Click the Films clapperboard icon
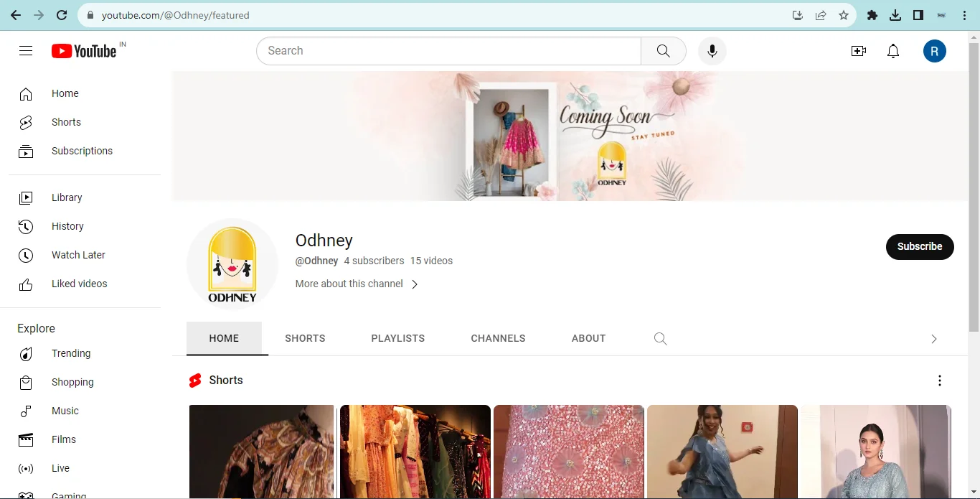Viewport: 980px width, 499px height. tap(26, 440)
